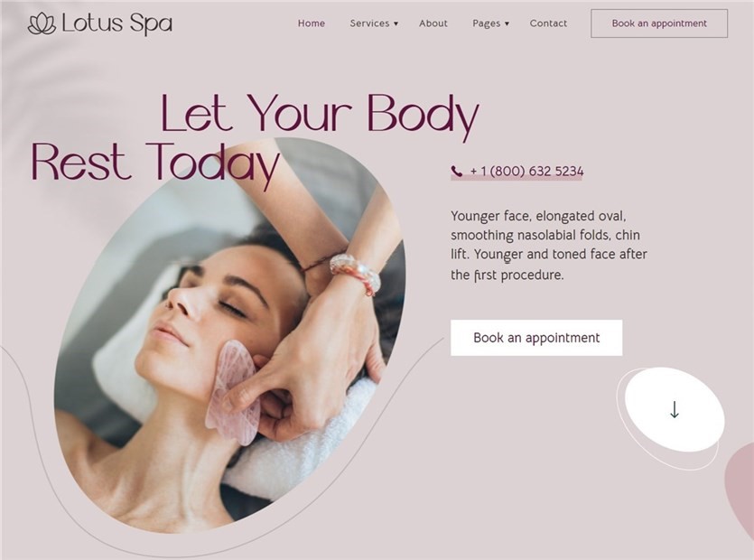Click white Book an appointment button
754x560 pixels.
click(536, 338)
